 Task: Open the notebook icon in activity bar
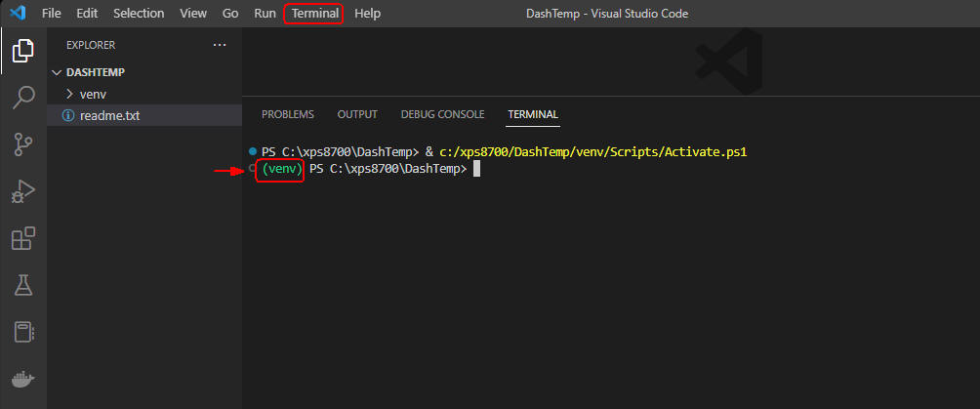coord(23,332)
